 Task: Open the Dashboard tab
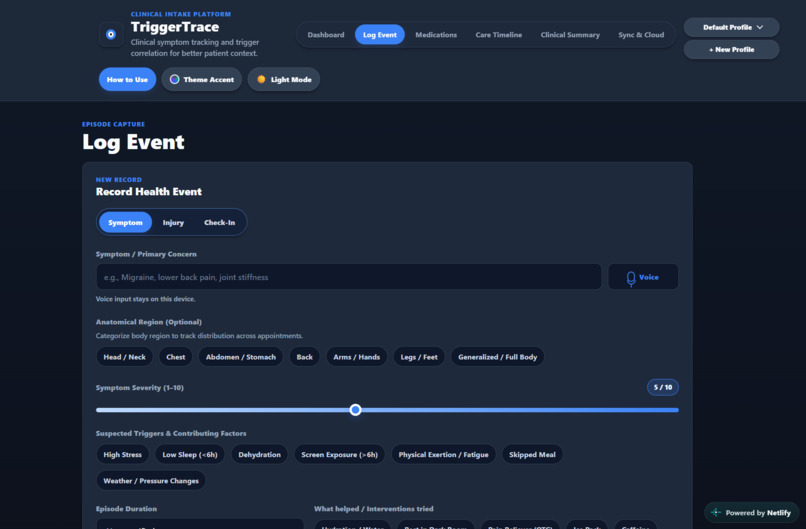click(326, 35)
